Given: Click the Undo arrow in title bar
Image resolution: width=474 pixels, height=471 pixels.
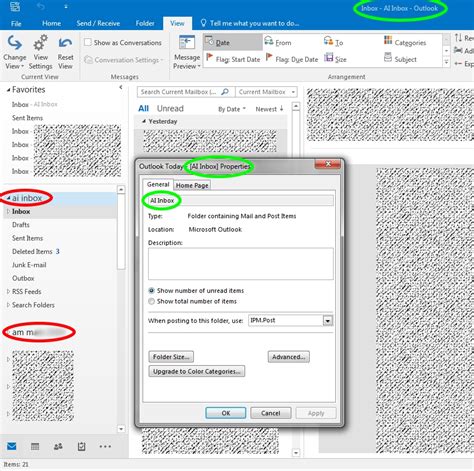Looking at the screenshot, I should coord(41,7).
